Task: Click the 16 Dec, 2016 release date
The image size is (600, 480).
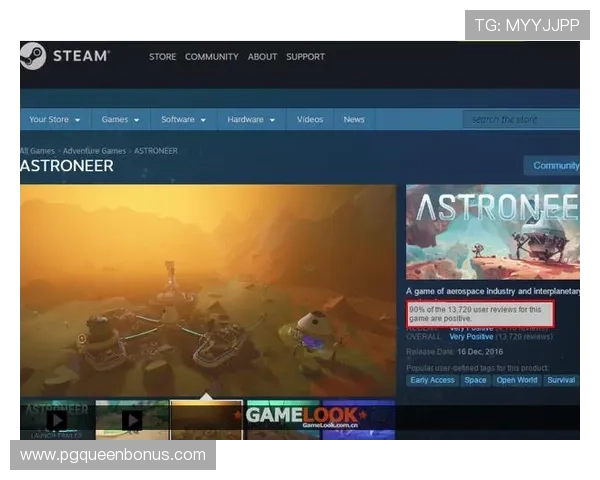Action: (480, 352)
